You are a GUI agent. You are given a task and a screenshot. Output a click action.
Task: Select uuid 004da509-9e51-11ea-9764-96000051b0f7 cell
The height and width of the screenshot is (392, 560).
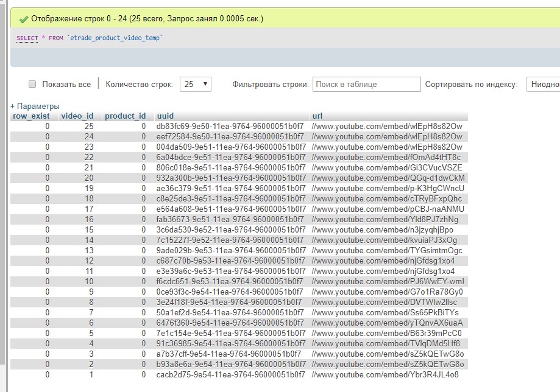pyautogui.click(x=231, y=147)
